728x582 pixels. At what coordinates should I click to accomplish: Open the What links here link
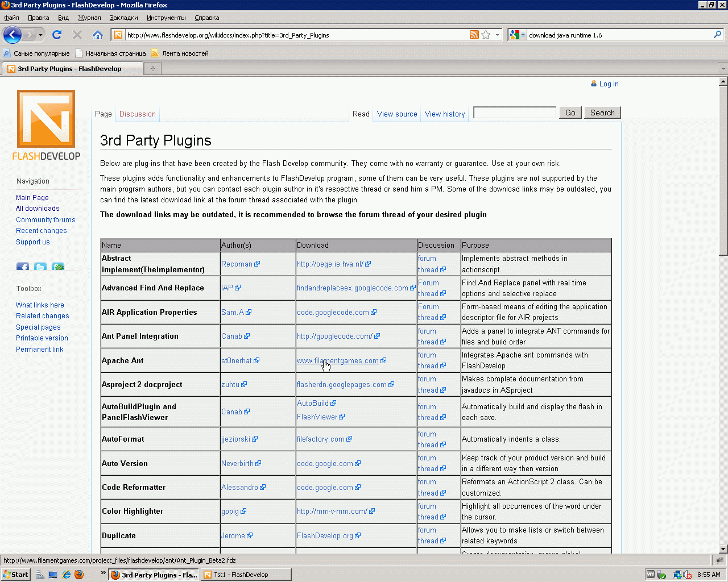[x=40, y=305]
